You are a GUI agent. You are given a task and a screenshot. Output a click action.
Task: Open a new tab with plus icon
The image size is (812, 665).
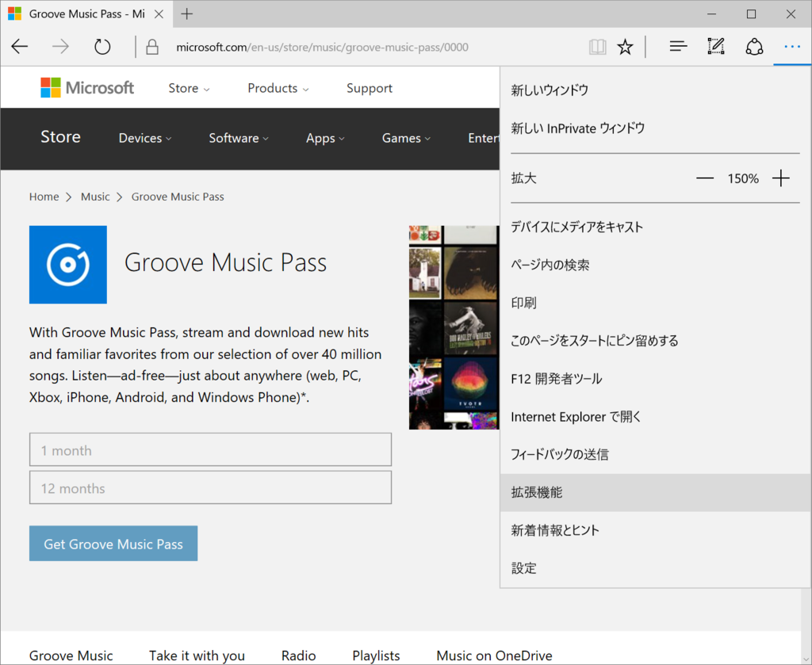[187, 14]
